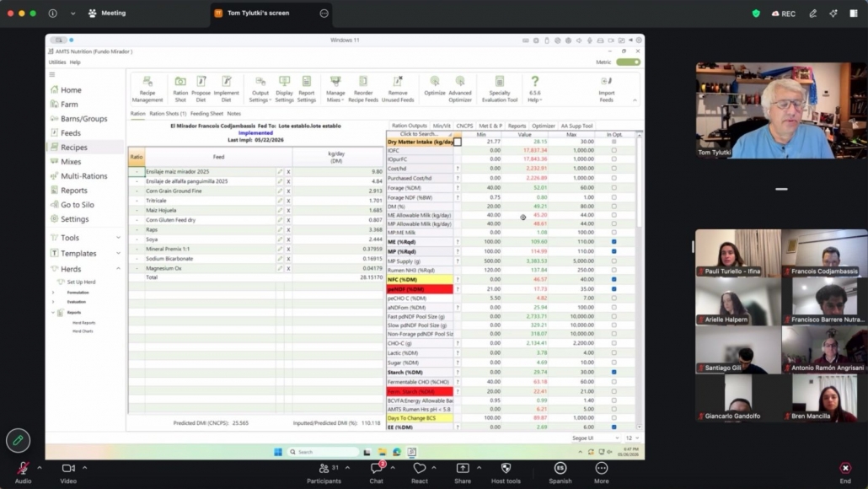Open Recipe Management in the AMTS toolbar
This screenshot has width=868, height=489.
(x=147, y=89)
